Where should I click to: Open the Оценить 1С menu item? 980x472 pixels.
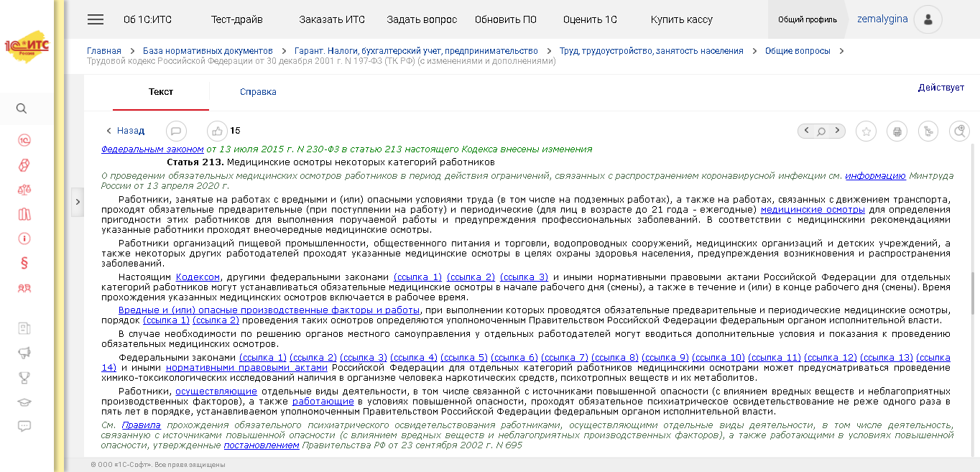590,19
